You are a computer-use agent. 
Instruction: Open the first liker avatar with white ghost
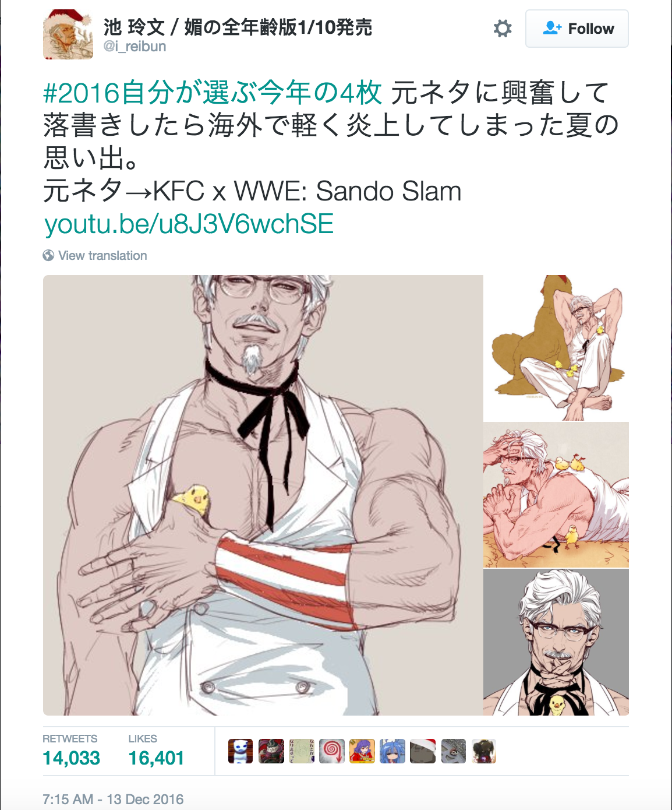[240, 751]
